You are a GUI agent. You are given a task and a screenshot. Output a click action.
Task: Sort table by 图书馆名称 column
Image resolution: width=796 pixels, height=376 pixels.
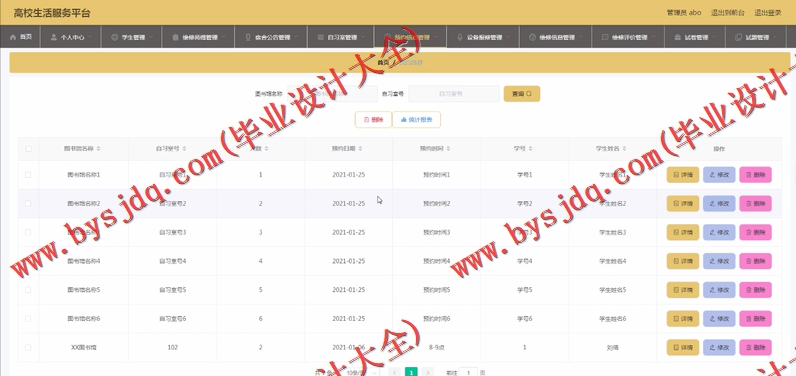[x=98, y=149]
